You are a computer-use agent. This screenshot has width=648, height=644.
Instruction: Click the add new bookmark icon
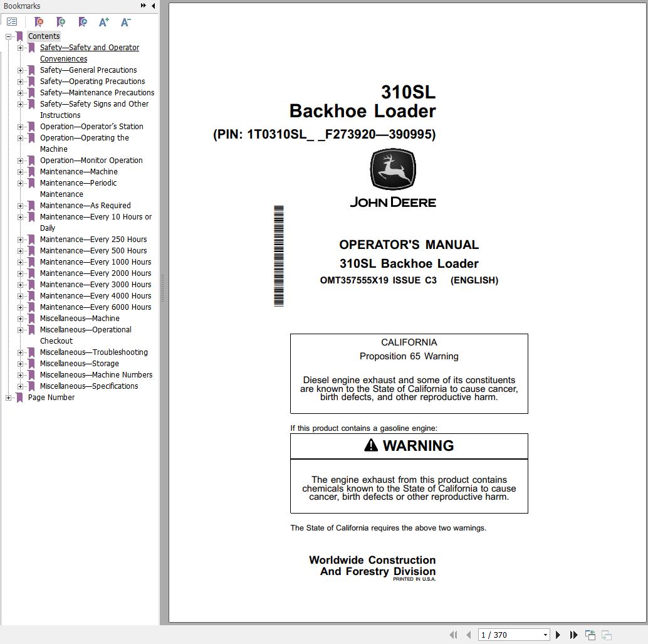[x=60, y=21]
